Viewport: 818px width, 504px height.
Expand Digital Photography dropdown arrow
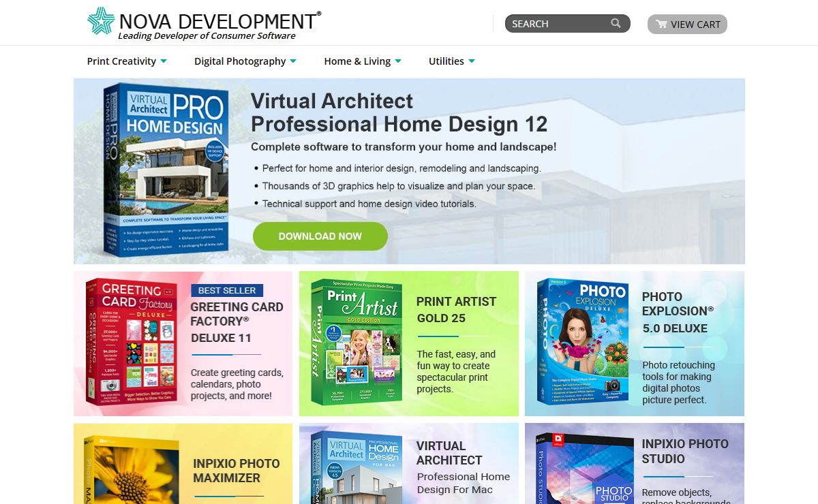point(293,61)
